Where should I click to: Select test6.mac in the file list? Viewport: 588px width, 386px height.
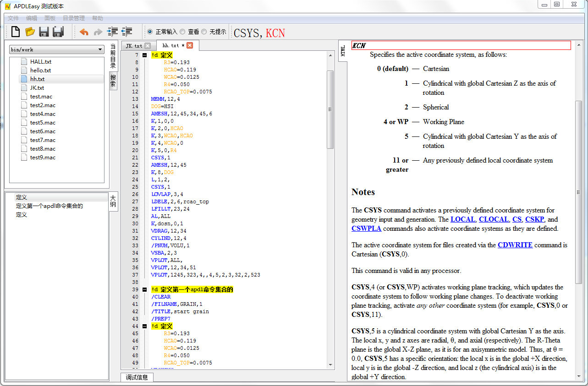[x=43, y=131]
